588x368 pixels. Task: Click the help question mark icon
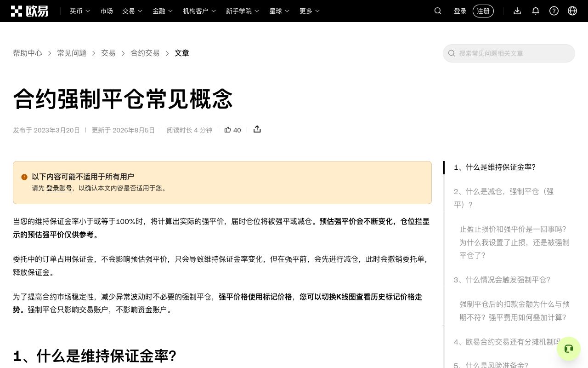click(x=554, y=11)
